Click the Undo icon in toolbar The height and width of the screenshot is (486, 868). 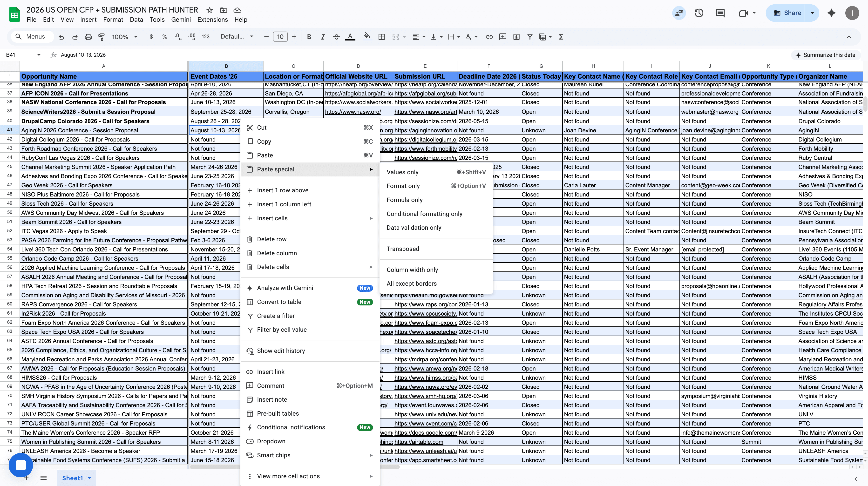[x=61, y=37]
